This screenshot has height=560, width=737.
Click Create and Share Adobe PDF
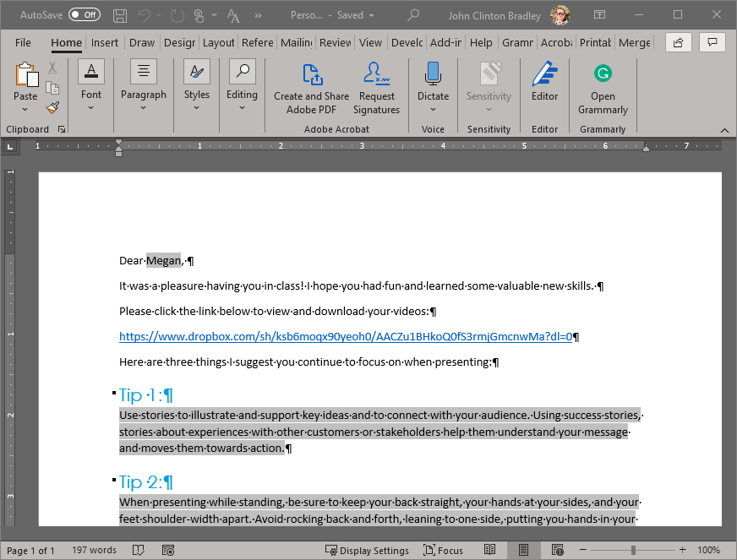click(311, 89)
